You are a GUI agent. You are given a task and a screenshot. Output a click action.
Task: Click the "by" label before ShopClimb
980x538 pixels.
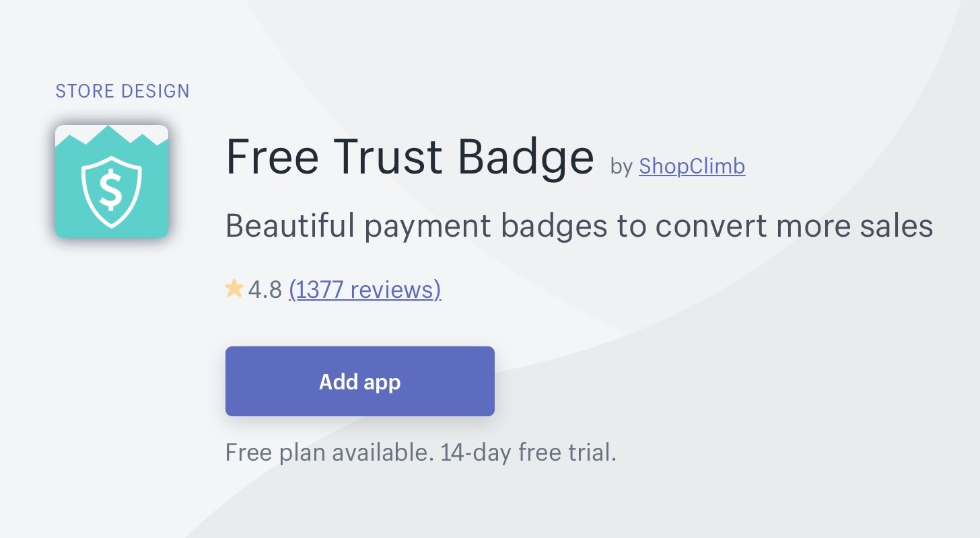(621, 166)
